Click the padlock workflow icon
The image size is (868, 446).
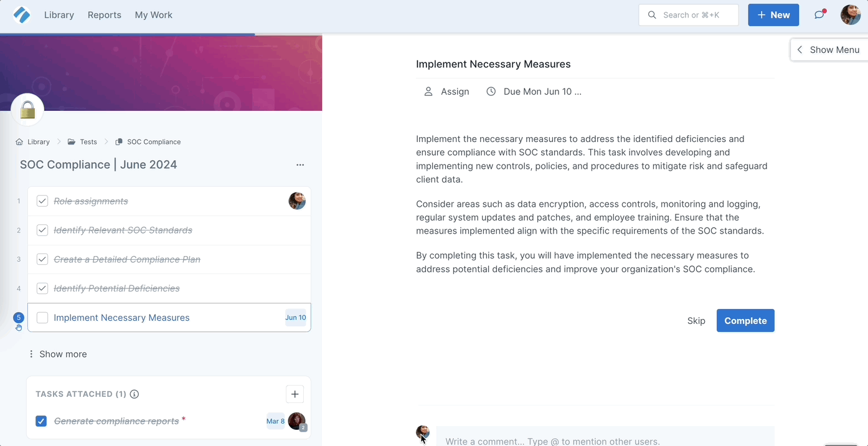(x=27, y=110)
